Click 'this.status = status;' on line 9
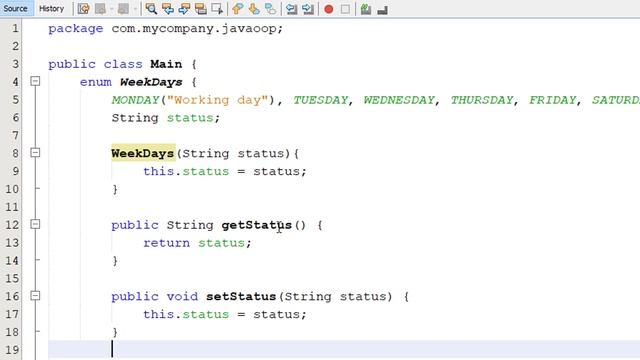The image size is (640, 360). coord(224,171)
